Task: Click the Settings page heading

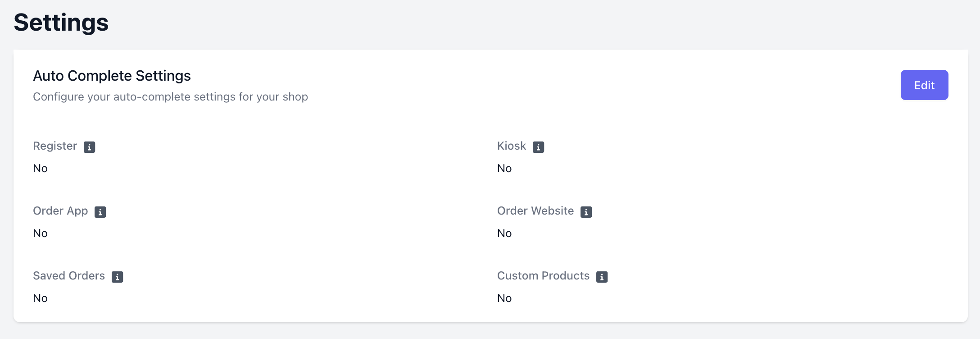Action: coord(61,23)
